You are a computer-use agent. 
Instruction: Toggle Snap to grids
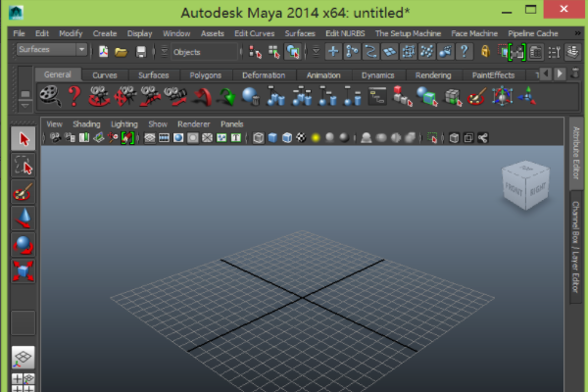coord(333,51)
